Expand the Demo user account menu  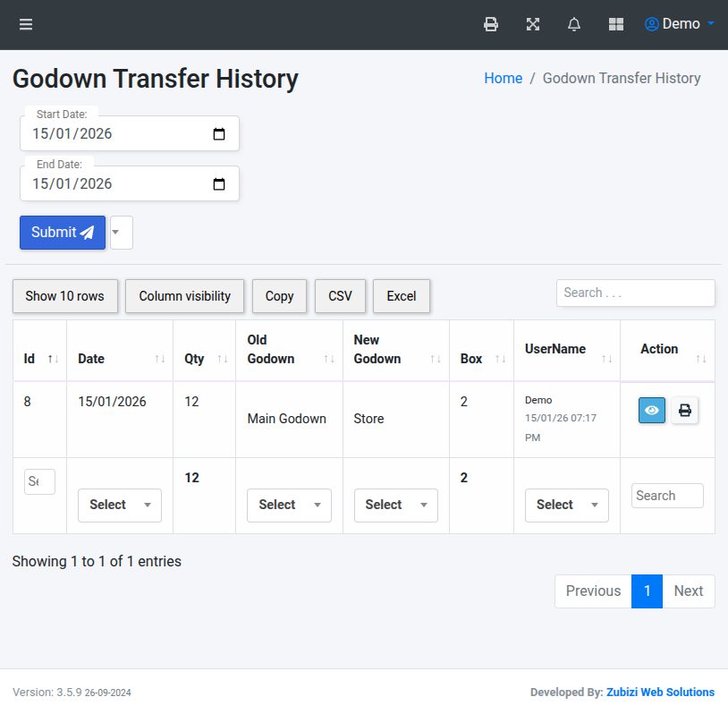point(680,24)
